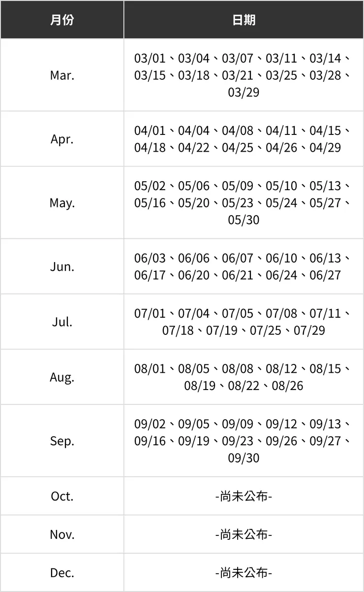Click the 月份 column header
This screenshot has width=364, height=592.
pos(62,20)
